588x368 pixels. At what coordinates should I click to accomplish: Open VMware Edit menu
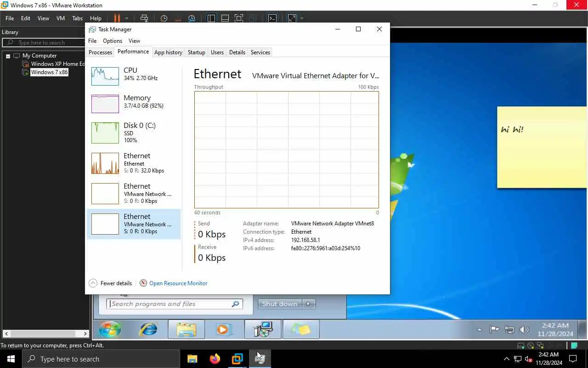point(26,18)
